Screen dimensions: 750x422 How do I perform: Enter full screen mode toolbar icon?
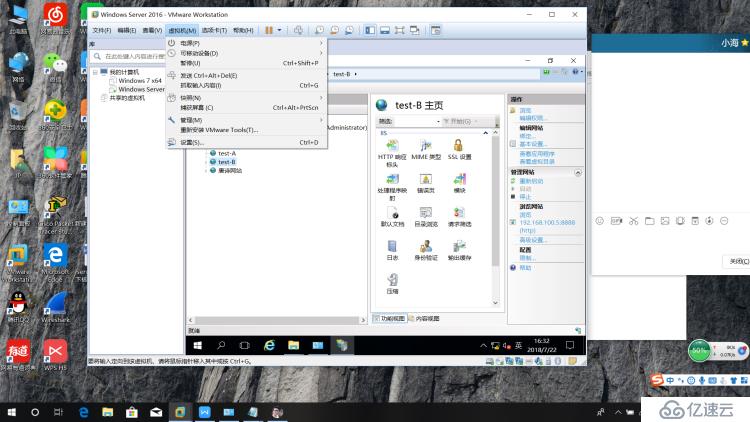[x=399, y=30]
